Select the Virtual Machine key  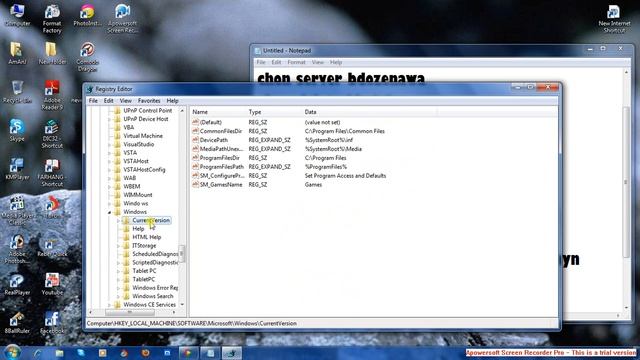tap(143, 136)
